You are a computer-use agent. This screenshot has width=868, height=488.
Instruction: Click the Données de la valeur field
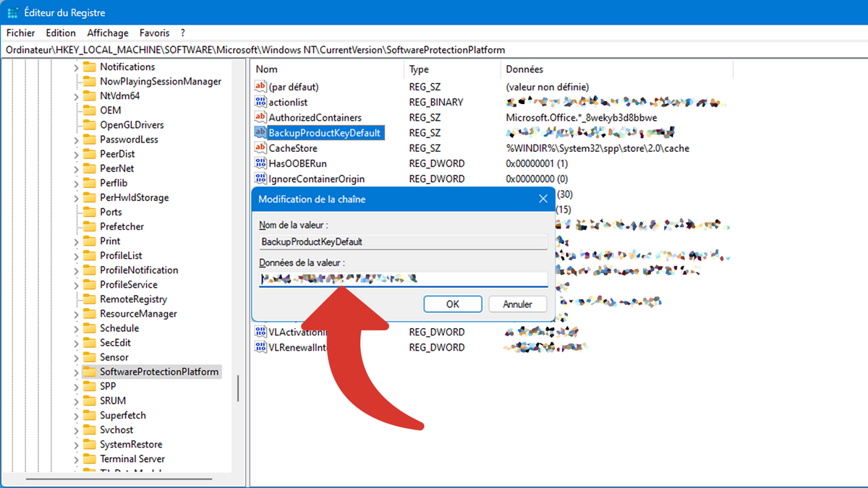pyautogui.click(x=404, y=278)
